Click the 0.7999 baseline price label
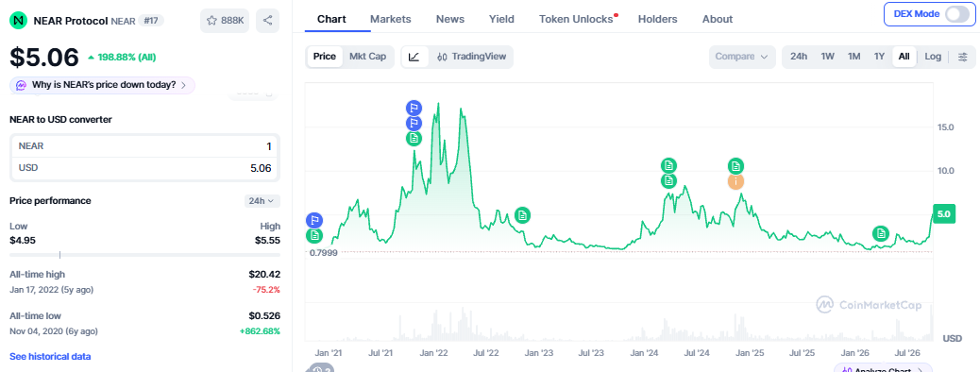The width and height of the screenshot is (980, 372). pos(323,253)
